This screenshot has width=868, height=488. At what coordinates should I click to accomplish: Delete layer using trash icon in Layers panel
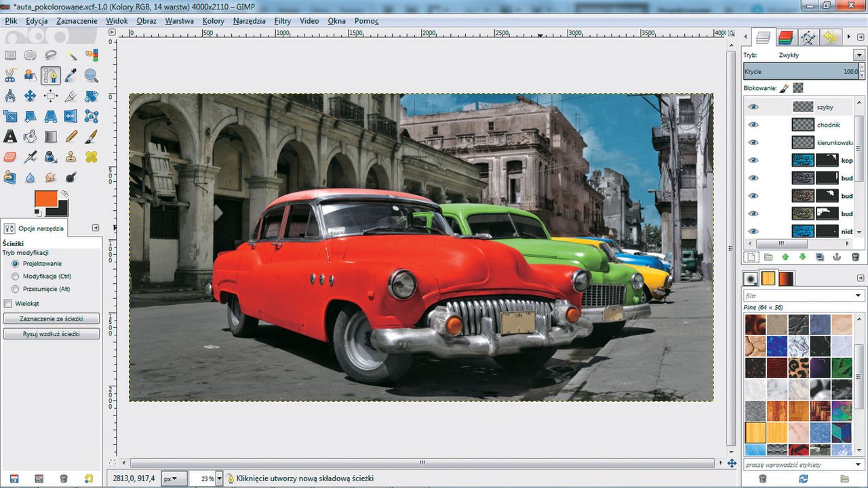(x=855, y=257)
